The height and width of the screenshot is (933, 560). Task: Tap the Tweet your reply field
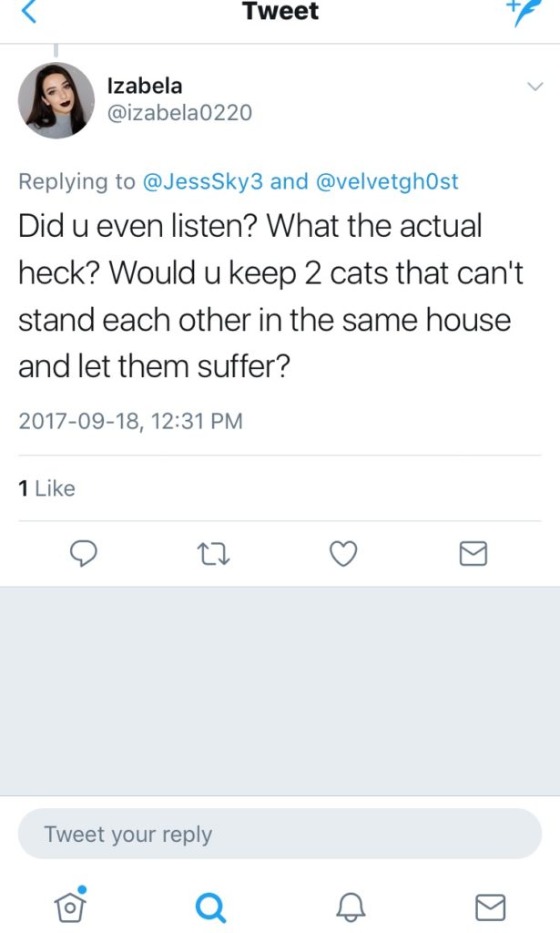280,834
